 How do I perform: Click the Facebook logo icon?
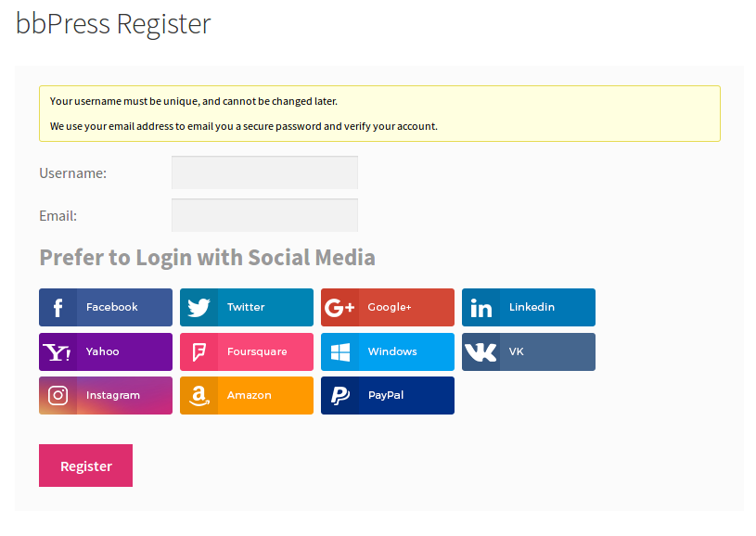pos(58,308)
